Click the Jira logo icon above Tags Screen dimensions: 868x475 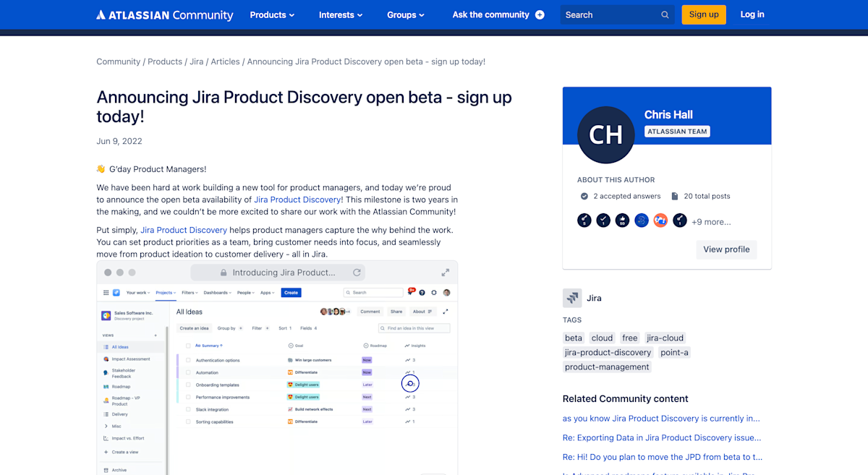coord(572,298)
